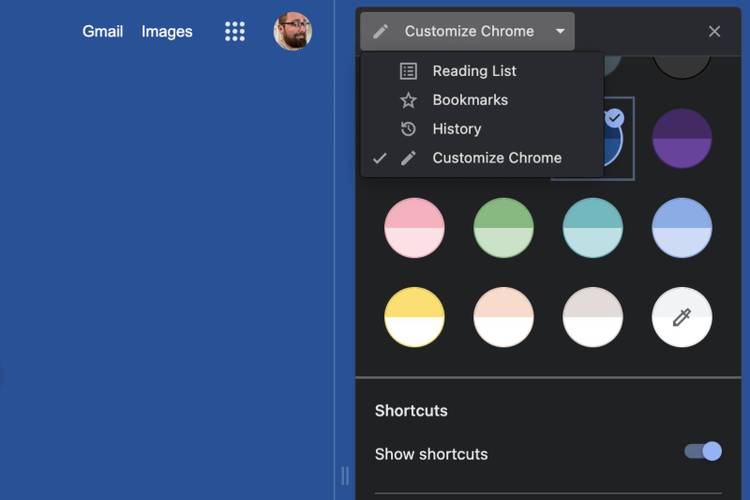Screen dimensions: 750x500
Task: Click the eyedropper custom color icon
Action: coord(682,317)
